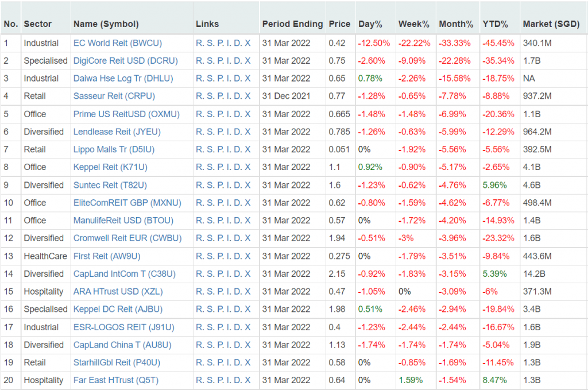Click the Links column header
This screenshot has width=588, height=390.
(207, 24)
